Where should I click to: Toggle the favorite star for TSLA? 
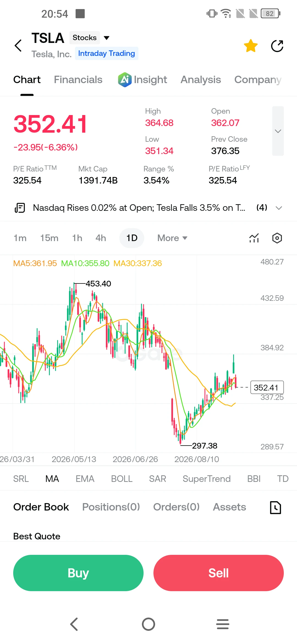tap(251, 46)
